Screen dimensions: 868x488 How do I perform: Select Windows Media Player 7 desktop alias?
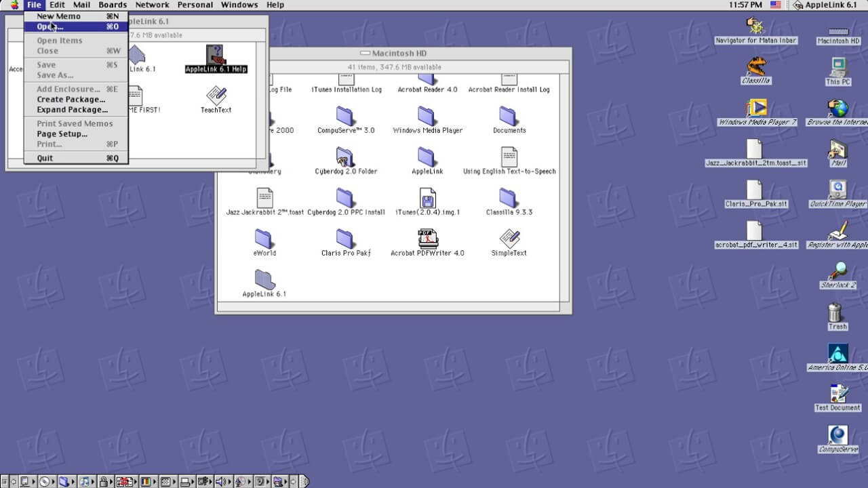(x=756, y=112)
